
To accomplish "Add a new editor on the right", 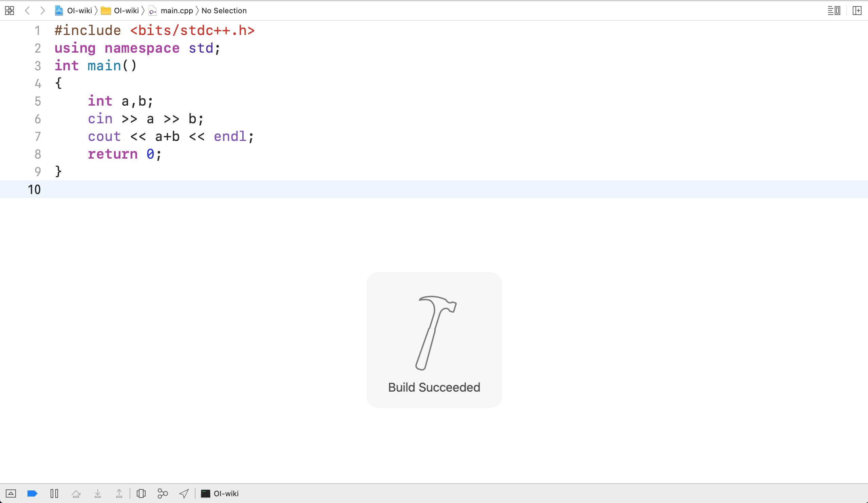I will 857,11.
